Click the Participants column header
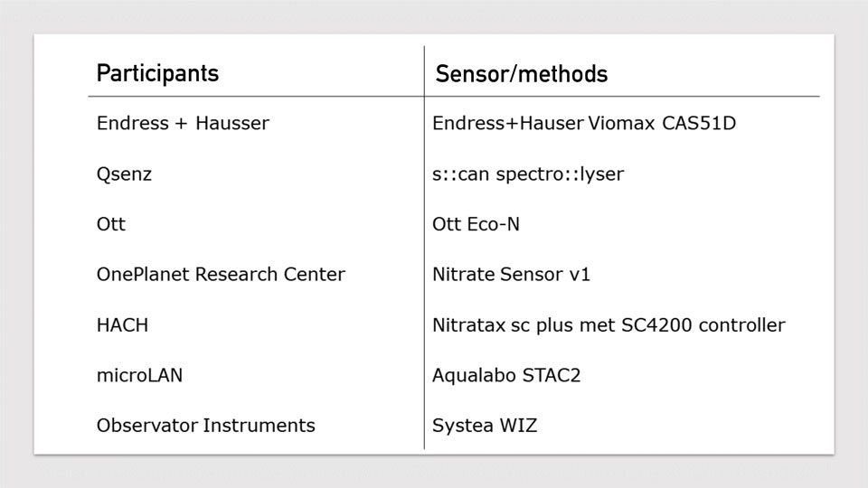This screenshot has height=488, width=868. point(157,74)
